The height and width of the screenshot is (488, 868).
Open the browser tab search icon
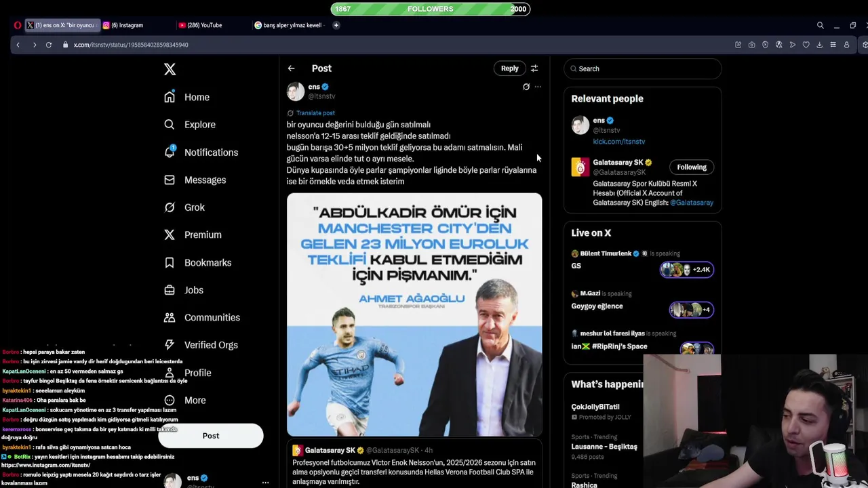[x=820, y=25]
